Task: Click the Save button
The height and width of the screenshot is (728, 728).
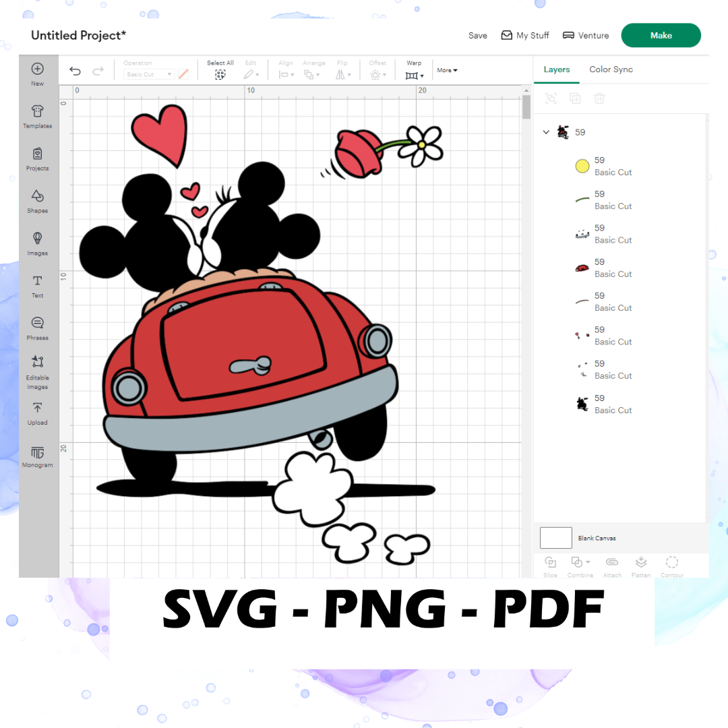Action: [x=478, y=36]
